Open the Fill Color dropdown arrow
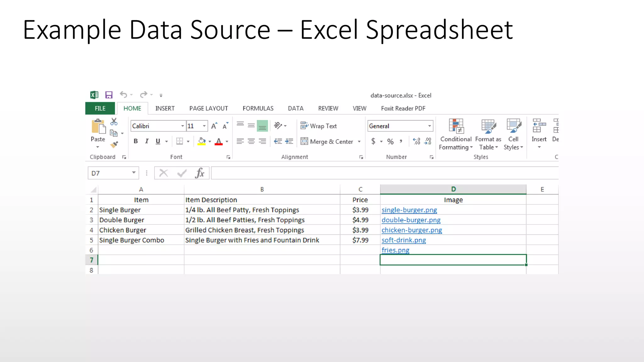Viewport: 644px width, 362px height. pos(210,142)
